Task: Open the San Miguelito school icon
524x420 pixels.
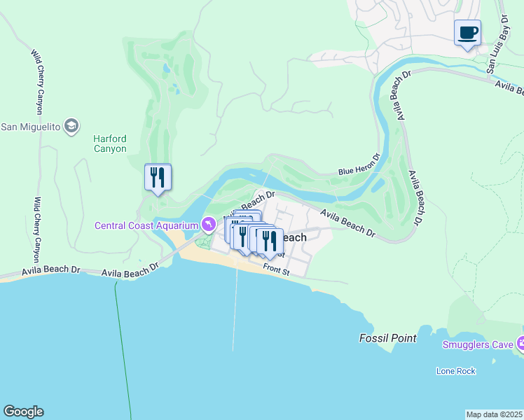Action: pyautogui.click(x=71, y=127)
